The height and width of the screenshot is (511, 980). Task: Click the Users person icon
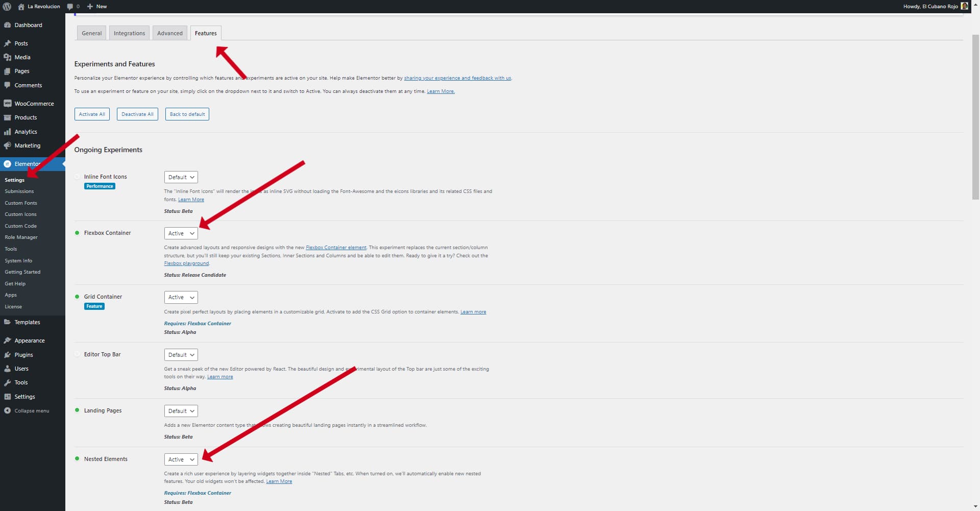(7, 369)
